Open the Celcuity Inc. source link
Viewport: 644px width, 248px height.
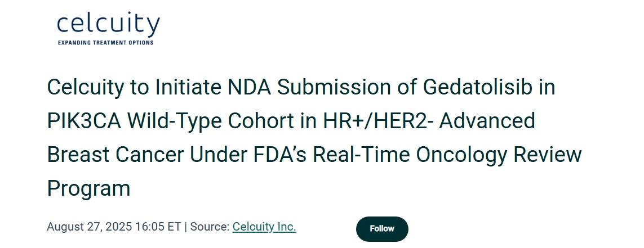coord(264,227)
